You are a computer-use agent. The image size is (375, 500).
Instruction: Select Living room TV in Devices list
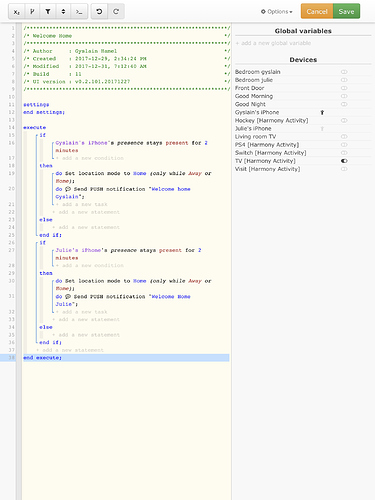pyautogui.click(x=255, y=136)
